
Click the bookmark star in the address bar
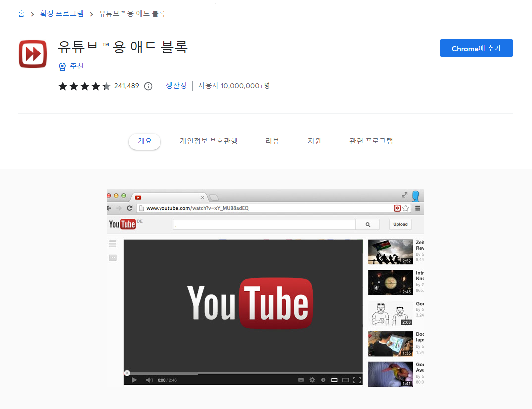click(x=406, y=208)
